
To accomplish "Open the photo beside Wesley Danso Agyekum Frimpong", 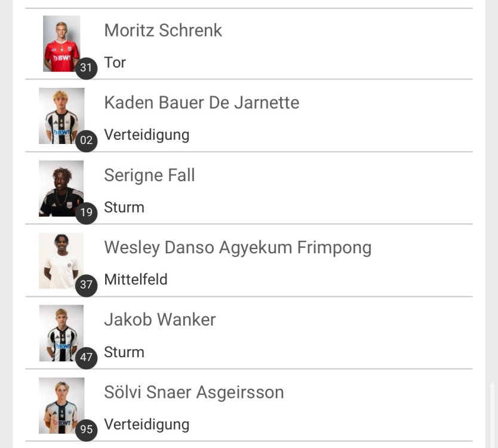I will 61,260.
